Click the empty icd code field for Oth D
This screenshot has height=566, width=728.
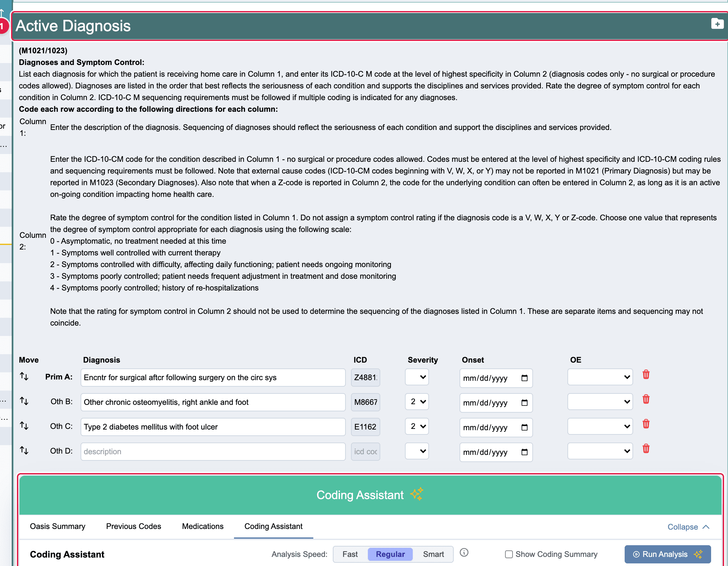tap(365, 452)
